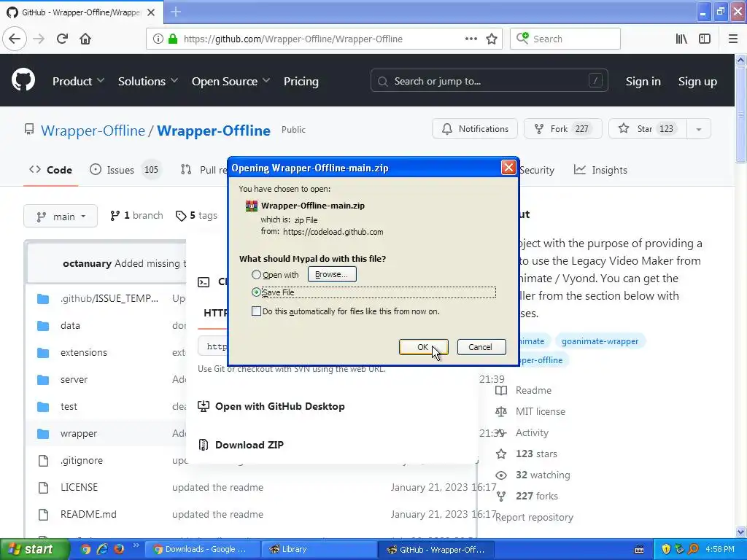The height and width of the screenshot is (560, 747).
Task: Click in the browser Search field
Action: point(565,39)
